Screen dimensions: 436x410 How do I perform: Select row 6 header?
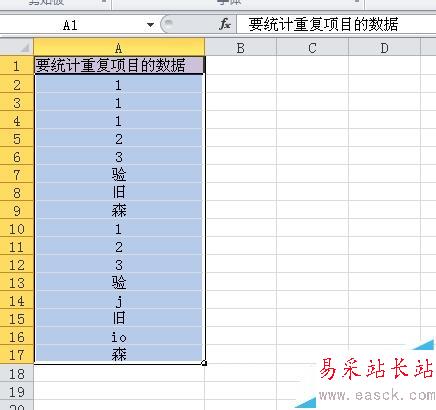pyautogui.click(x=17, y=156)
